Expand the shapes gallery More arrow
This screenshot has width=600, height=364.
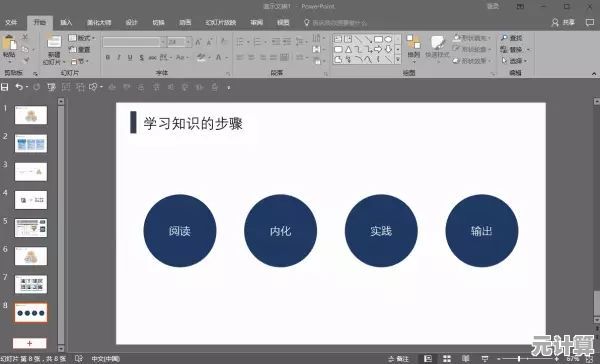click(x=398, y=60)
